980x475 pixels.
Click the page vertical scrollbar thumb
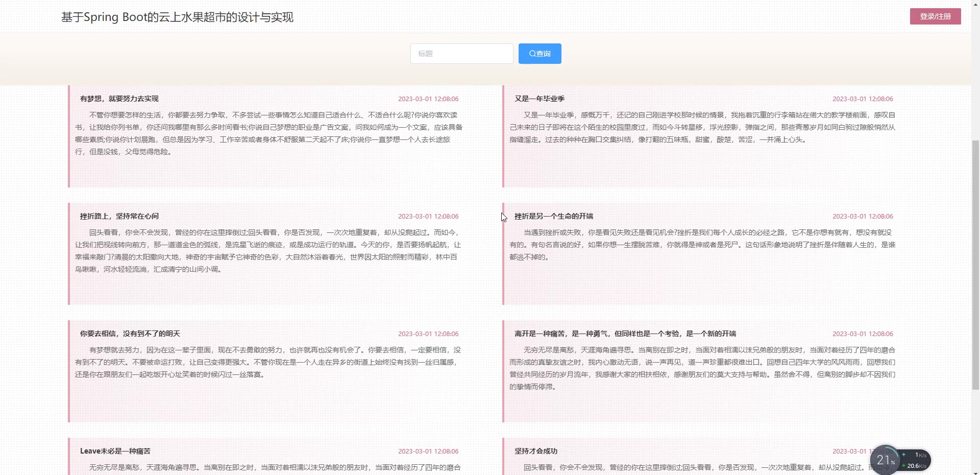pos(975,265)
